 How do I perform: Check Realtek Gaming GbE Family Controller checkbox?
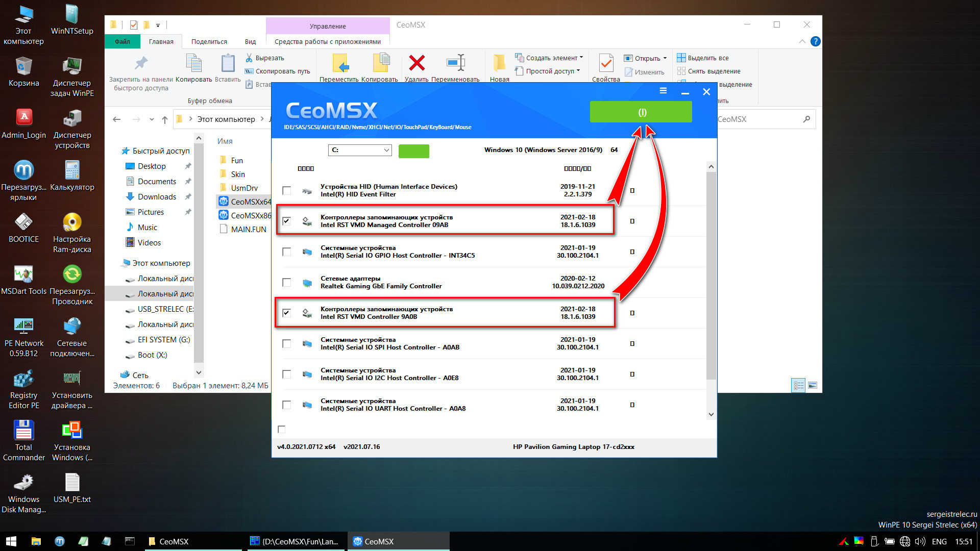287,282
